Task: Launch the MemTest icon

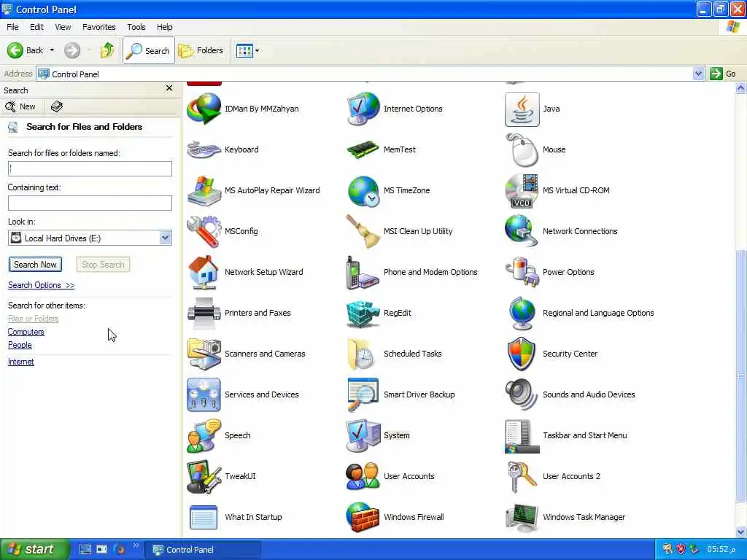Action: point(363,149)
